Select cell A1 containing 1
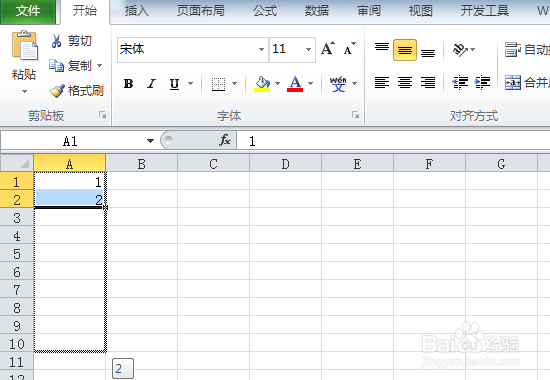Viewport: 550px width, 380px height. [x=69, y=181]
